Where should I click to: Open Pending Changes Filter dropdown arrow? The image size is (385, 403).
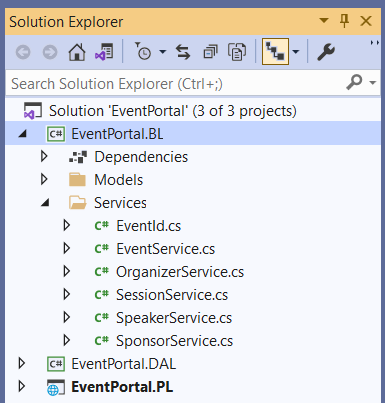(162, 52)
